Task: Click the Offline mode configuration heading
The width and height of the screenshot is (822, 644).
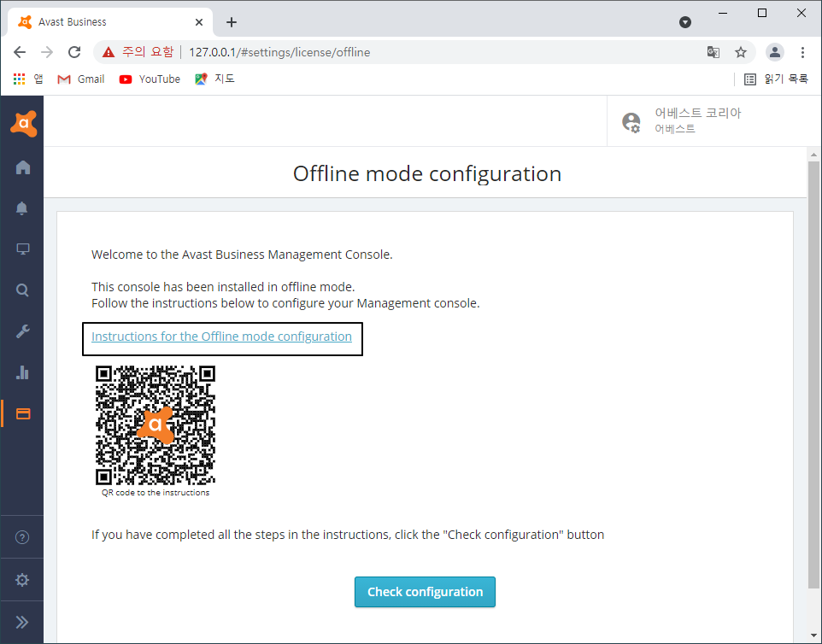Action: [x=426, y=173]
